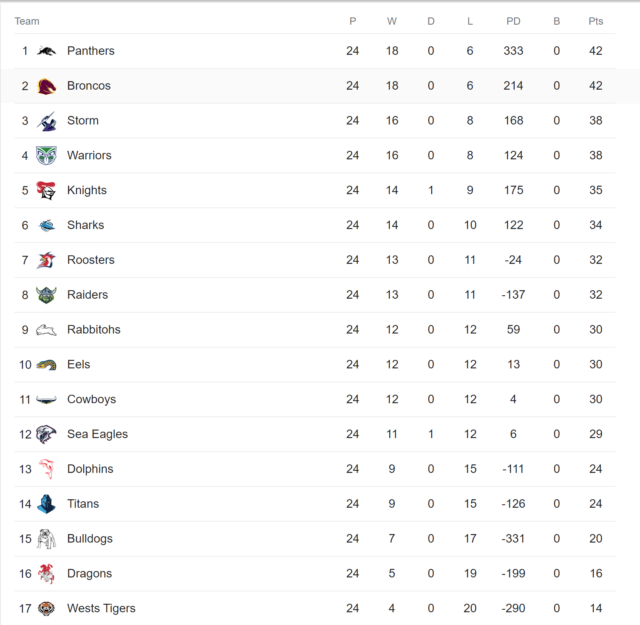The width and height of the screenshot is (640, 625).
Task: Select the Team column header
Action: (27, 21)
